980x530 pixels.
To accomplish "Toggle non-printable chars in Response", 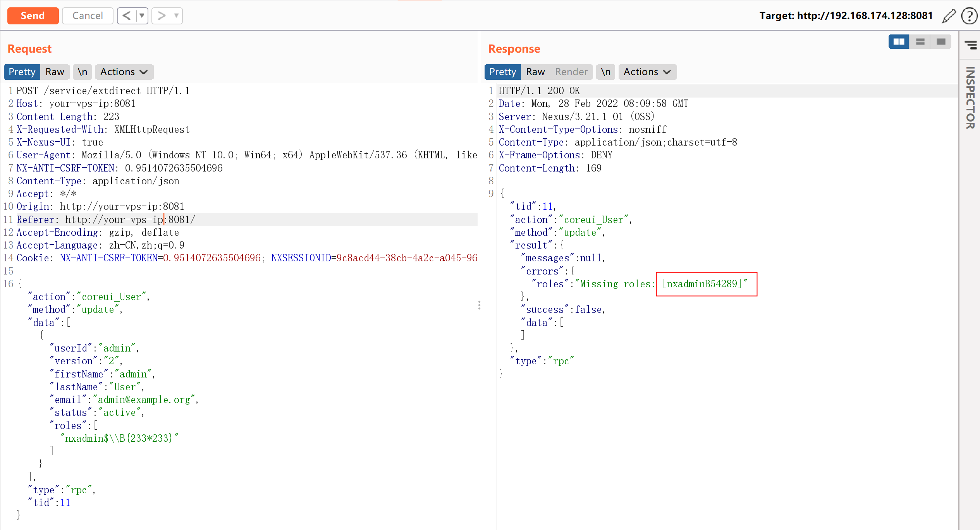I will click(605, 72).
